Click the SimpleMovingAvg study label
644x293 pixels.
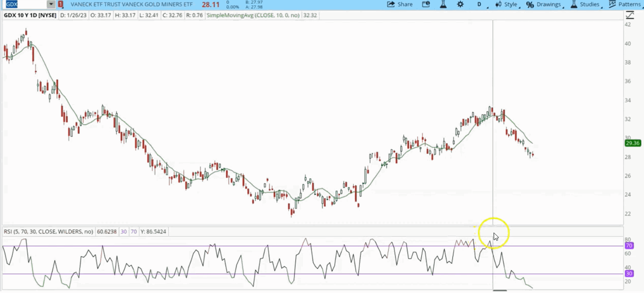[x=253, y=15]
